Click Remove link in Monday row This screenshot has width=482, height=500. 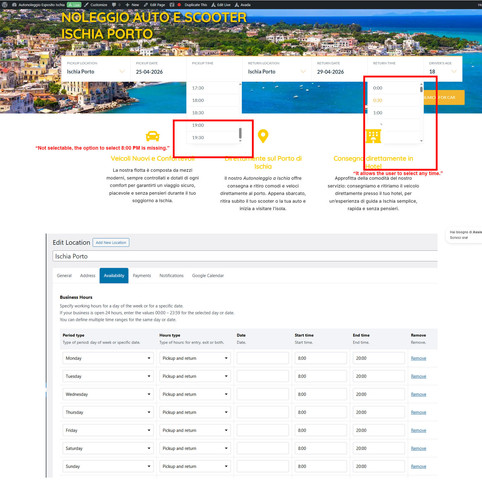[418, 358]
